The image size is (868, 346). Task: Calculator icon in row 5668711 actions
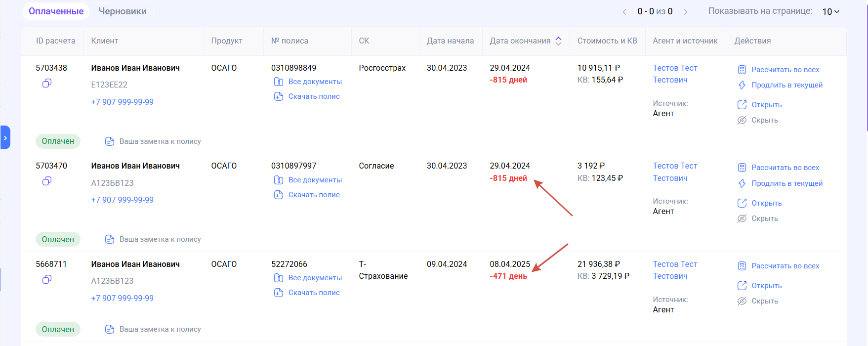point(742,266)
